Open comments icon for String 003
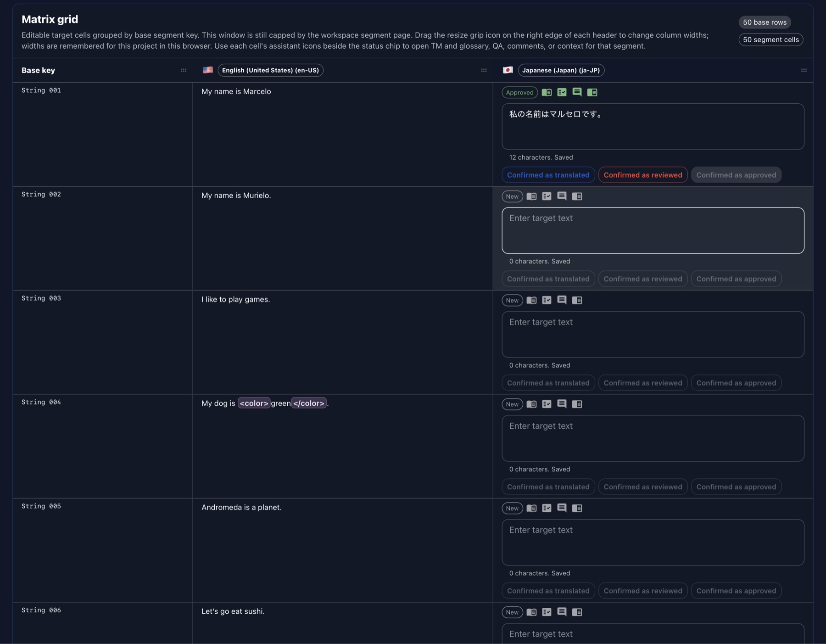 [x=562, y=300]
